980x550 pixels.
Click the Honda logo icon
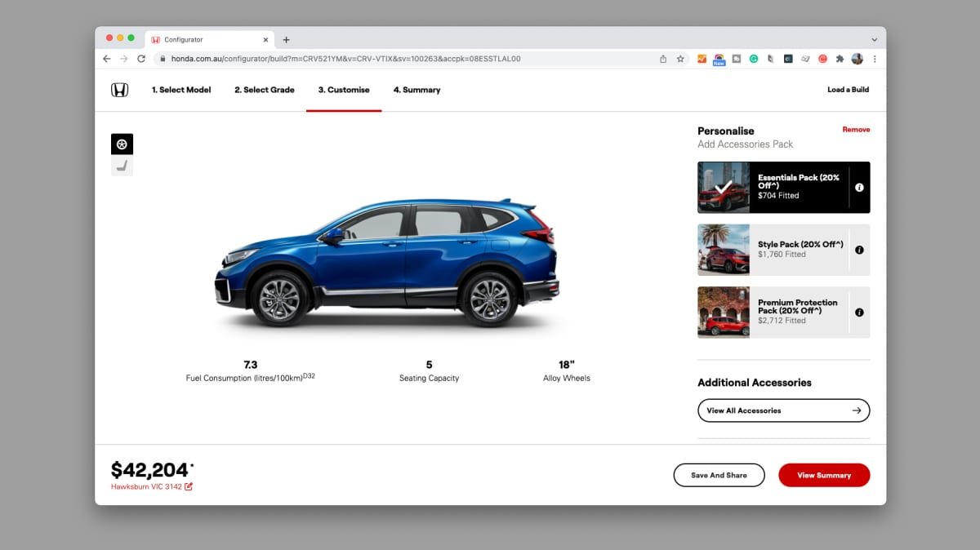[120, 90]
